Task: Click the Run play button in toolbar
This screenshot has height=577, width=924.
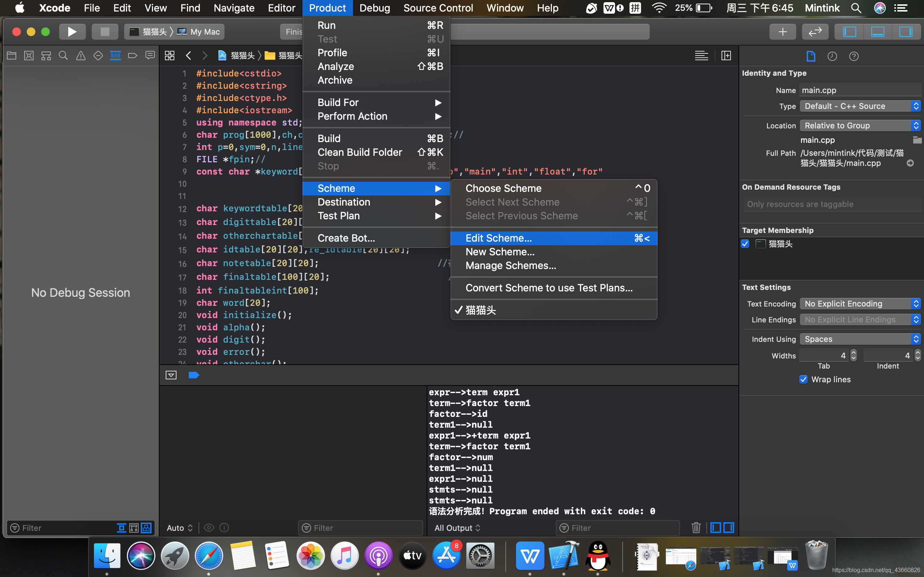Action: pyautogui.click(x=73, y=32)
